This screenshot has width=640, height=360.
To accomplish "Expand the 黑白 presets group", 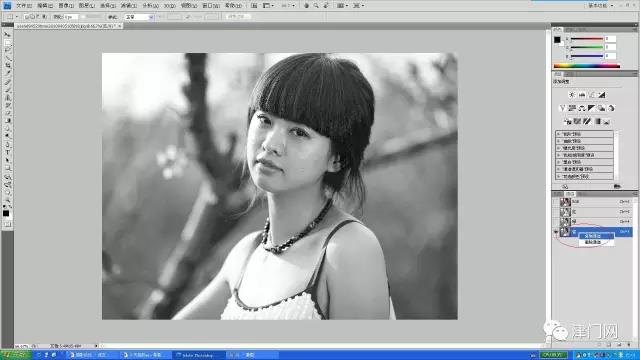I will (x=558, y=162).
